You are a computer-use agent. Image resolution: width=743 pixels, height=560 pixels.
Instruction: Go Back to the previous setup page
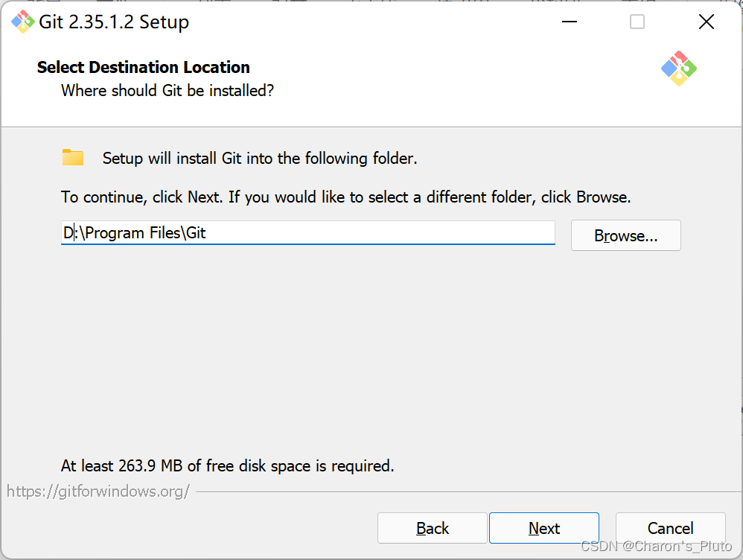pyautogui.click(x=432, y=528)
